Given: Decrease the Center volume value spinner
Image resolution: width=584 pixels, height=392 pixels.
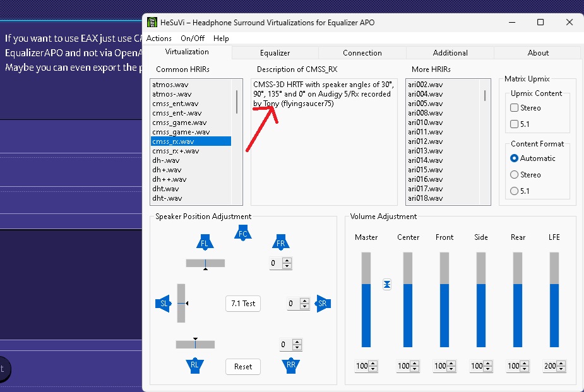Looking at the screenshot, I should click(x=415, y=369).
